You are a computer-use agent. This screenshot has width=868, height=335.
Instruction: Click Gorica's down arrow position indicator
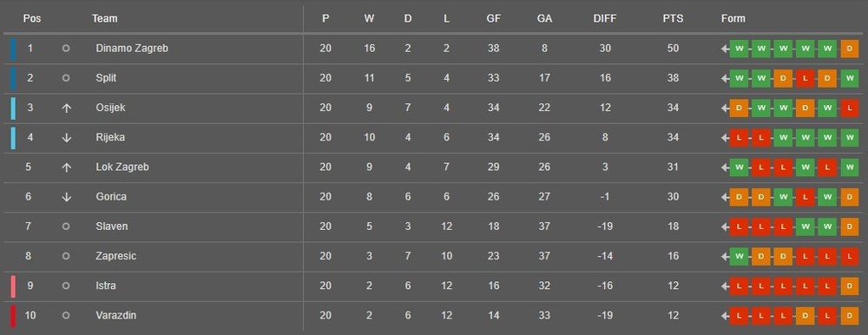[x=66, y=197]
